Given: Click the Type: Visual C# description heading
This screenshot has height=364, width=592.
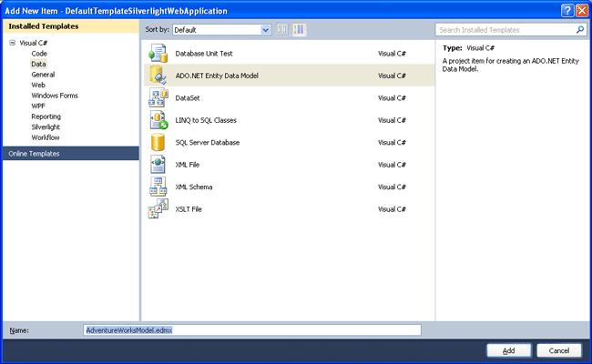Looking at the screenshot, I should tap(468, 48).
